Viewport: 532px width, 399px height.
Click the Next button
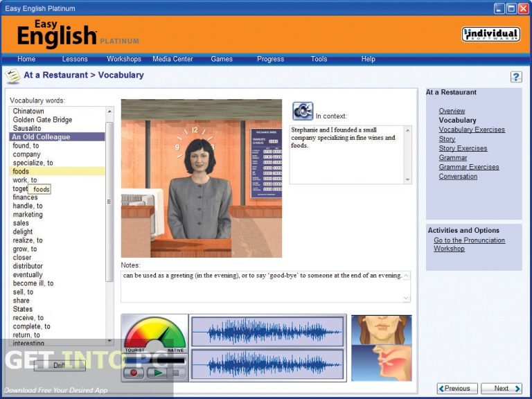[x=502, y=389]
